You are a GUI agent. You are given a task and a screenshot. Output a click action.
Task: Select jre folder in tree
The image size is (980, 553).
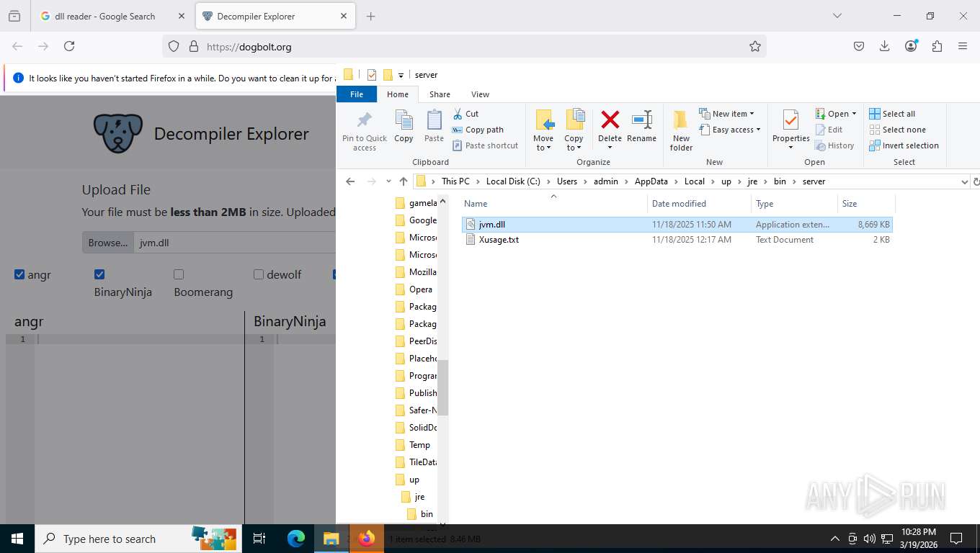419,497
